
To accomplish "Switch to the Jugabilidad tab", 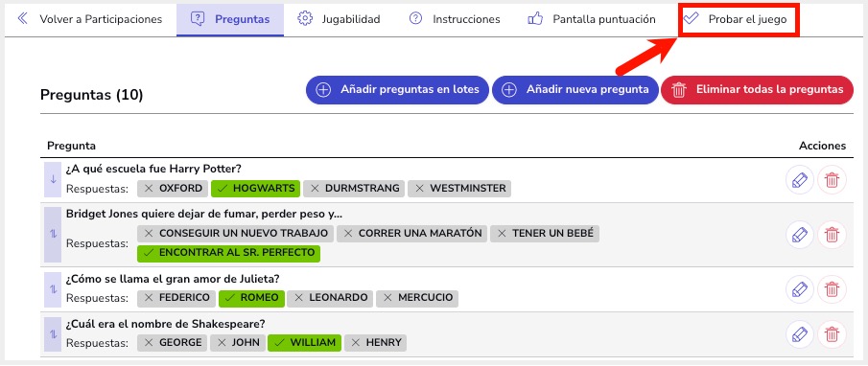I will coord(339,19).
